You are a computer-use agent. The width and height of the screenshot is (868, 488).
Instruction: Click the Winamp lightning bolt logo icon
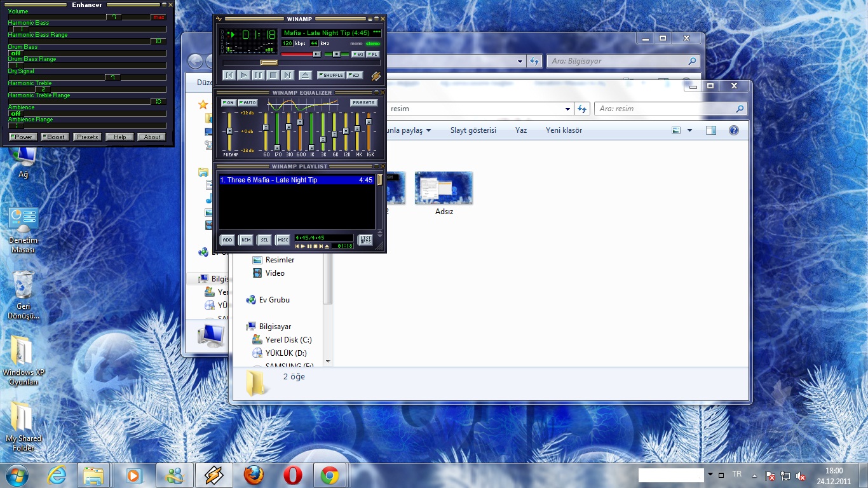pos(376,76)
